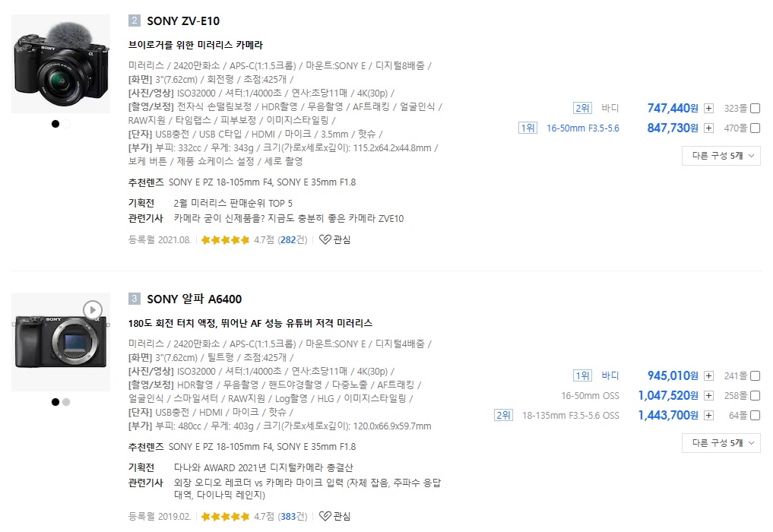Expand 다른 구성 5개 dropdown for ZV-E10
Screen dimensions: 773x532
(721, 156)
